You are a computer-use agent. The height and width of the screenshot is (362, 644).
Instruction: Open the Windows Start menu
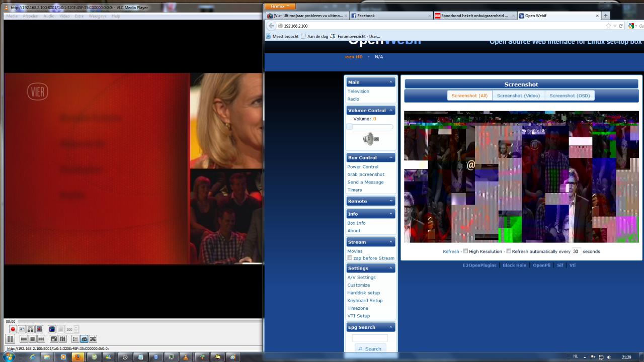pyautogui.click(x=9, y=357)
